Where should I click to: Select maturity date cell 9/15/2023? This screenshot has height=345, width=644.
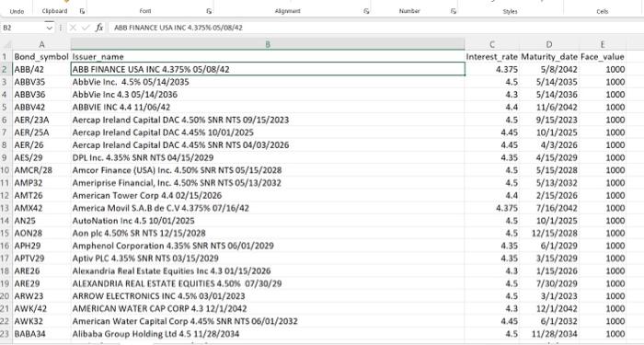pyautogui.click(x=549, y=120)
